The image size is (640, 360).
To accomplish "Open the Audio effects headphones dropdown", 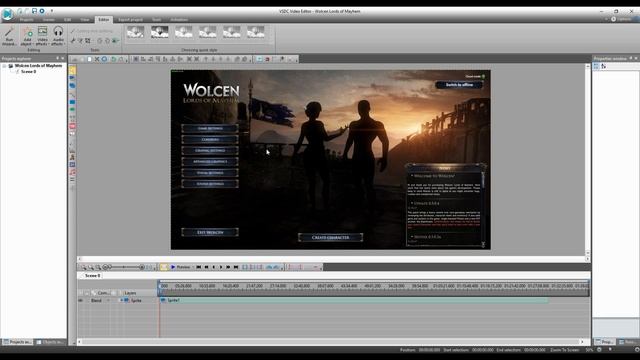I will [58, 37].
